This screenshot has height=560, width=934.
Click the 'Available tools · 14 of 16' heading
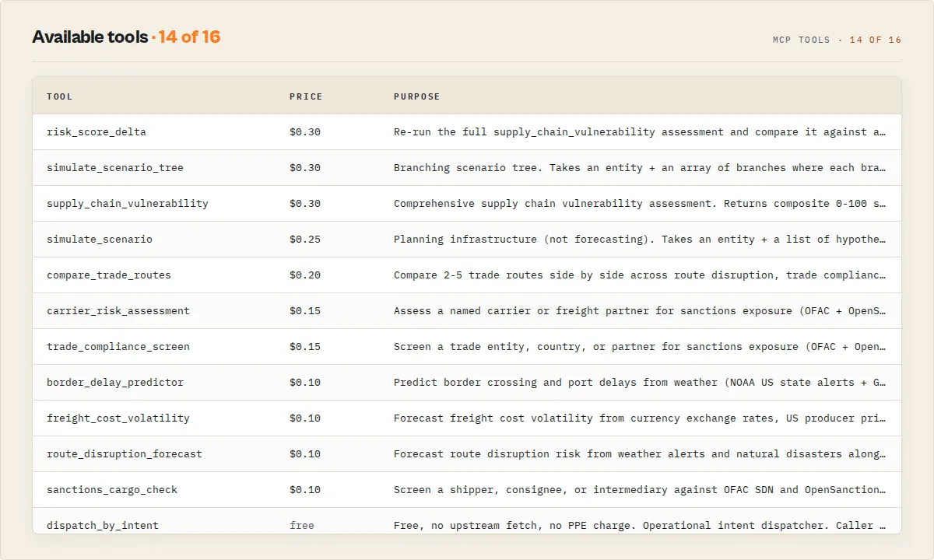[x=126, y=37]
